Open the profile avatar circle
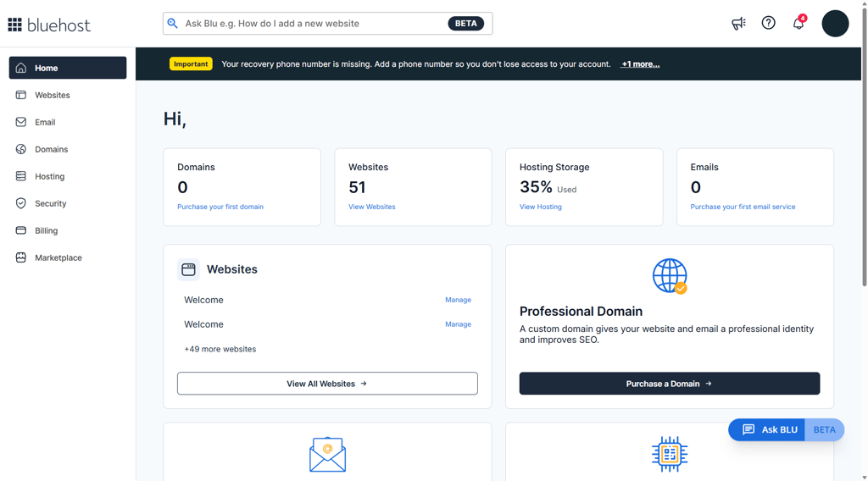 tap(835, 23)
